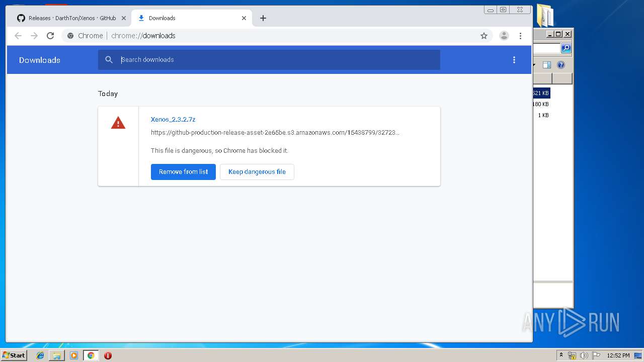The width and height of the screenshot is (644, 362).
Task: Click the red dangerous file warning icon
Action: 118,123
